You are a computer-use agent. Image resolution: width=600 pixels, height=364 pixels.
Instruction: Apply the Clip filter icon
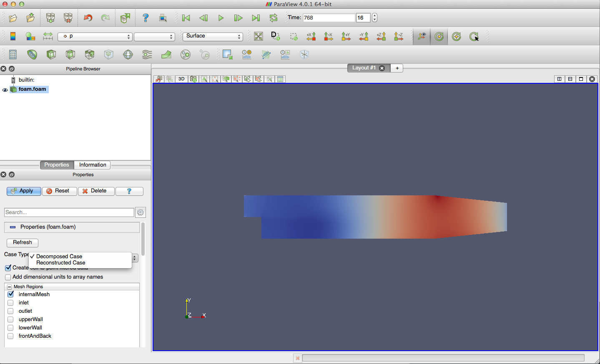[51, 55]
